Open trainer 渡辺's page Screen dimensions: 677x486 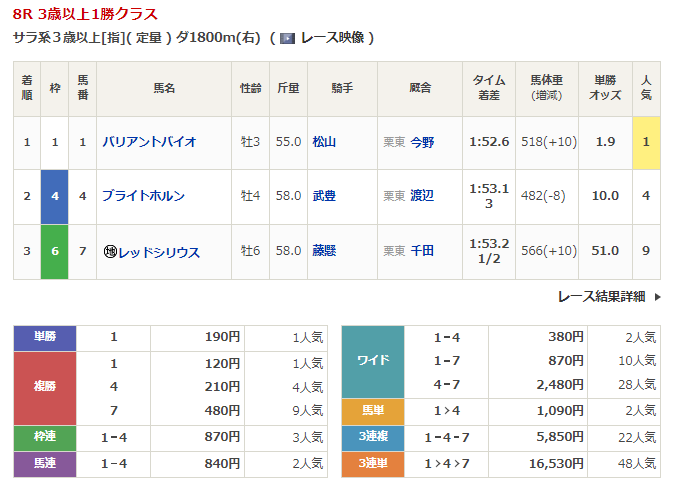(422, 196)
